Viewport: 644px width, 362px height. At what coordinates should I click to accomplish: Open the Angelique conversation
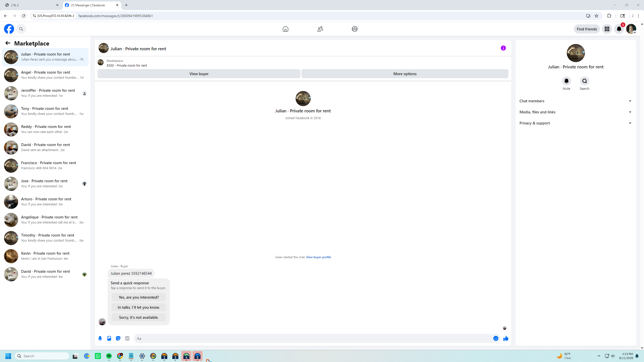(45, 220)
